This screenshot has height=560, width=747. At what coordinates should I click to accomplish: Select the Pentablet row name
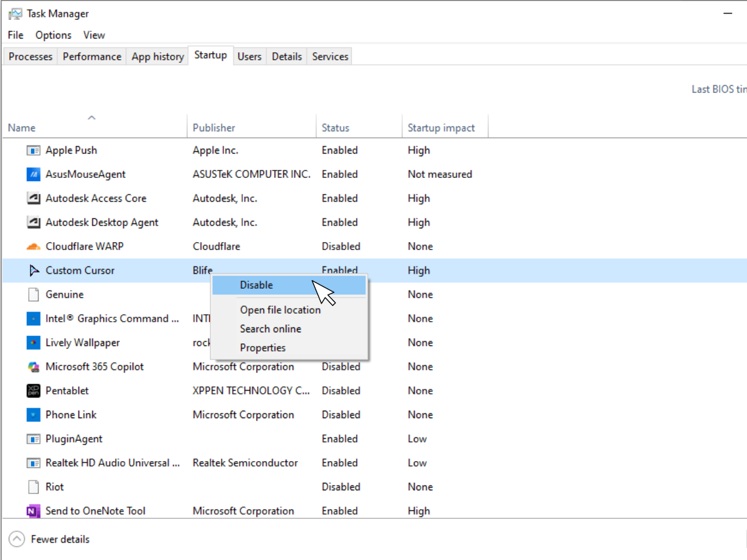(x=67, y=391)
